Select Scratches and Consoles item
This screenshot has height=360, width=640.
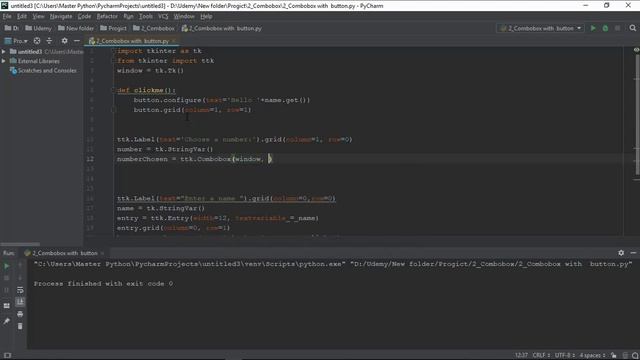(43, 71)
